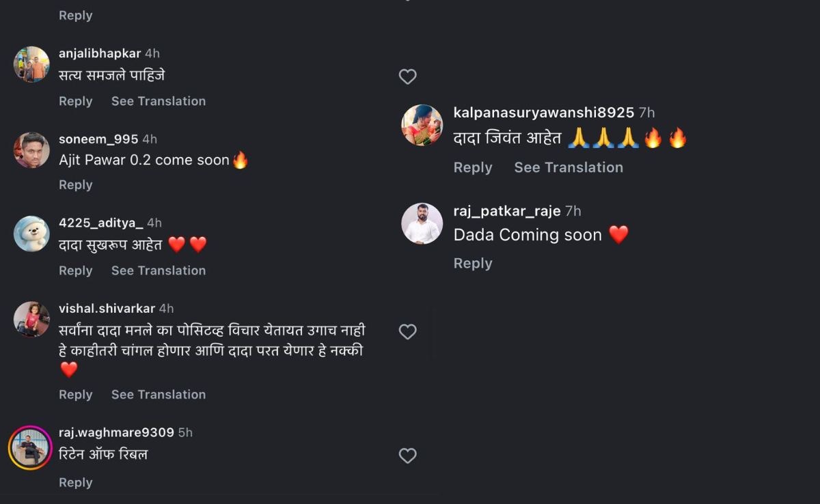Screen dimensions: 820x504
Task: Open raj_patkar_raje's profile picture
Action: point(422,223)
